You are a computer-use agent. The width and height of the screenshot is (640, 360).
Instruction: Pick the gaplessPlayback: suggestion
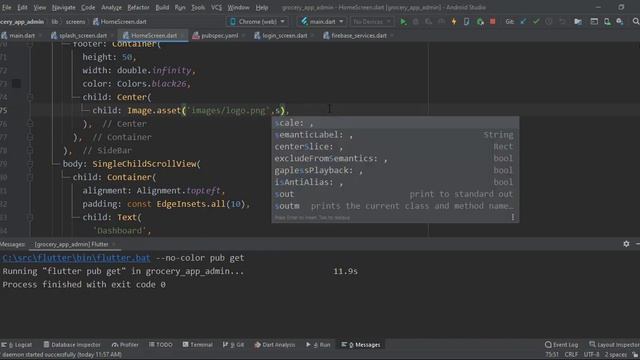pos(396,170)
